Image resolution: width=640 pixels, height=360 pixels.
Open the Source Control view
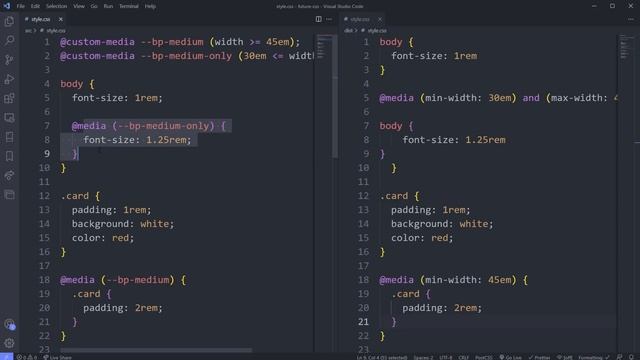[x=9, y=60]
